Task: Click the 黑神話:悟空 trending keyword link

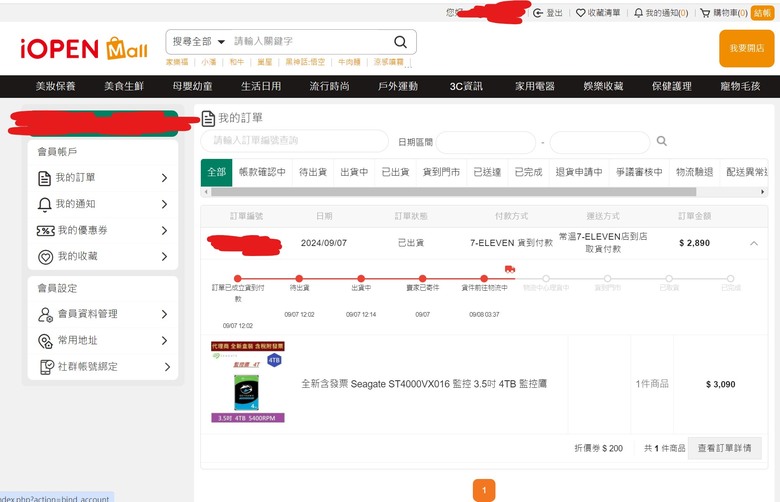Action: pos(305,62)
